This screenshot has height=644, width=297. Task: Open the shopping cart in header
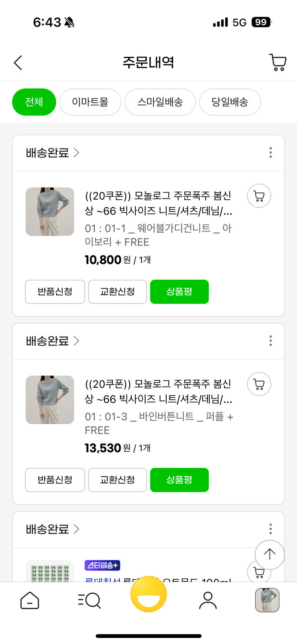(278, 62)
